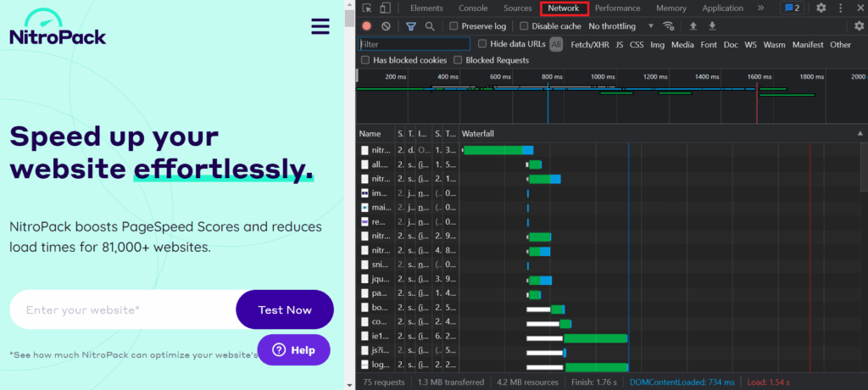868x390 pixels.
Task: Open DevTools settings gear in the tab bar
Action: coord(821,8)
